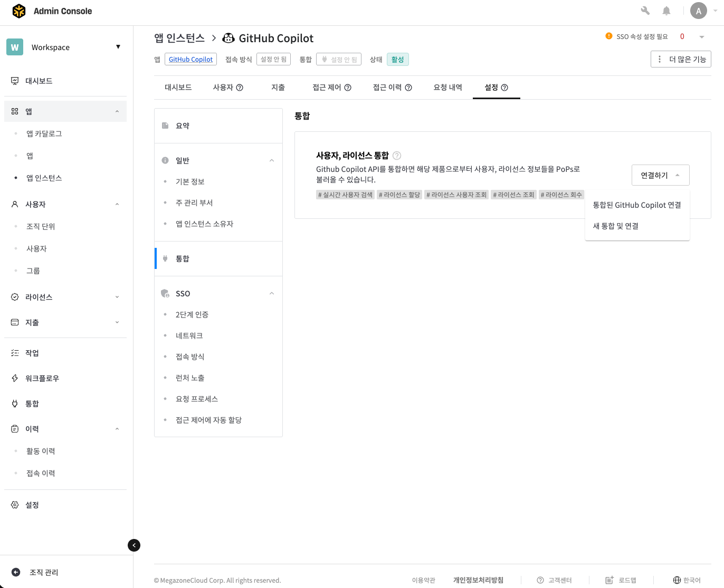Click the user avatar A icon
Image resolution: width=724 pixels, height=588 pixels.
[x=698, y=11]
